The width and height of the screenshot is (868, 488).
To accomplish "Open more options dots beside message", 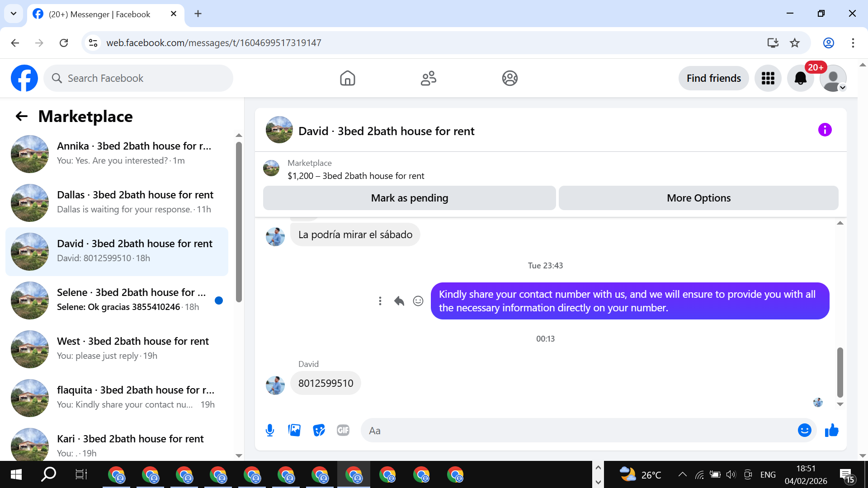I will [380, 301].
